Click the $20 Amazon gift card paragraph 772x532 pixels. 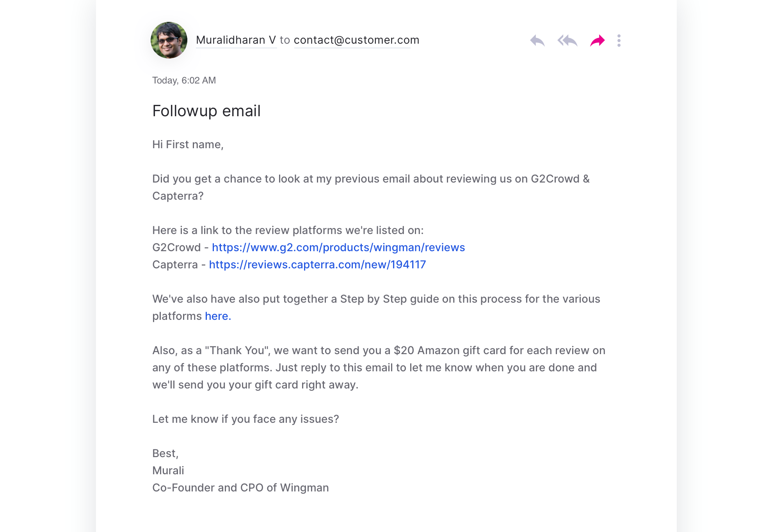pyautogui.click(x=379, y=367)
